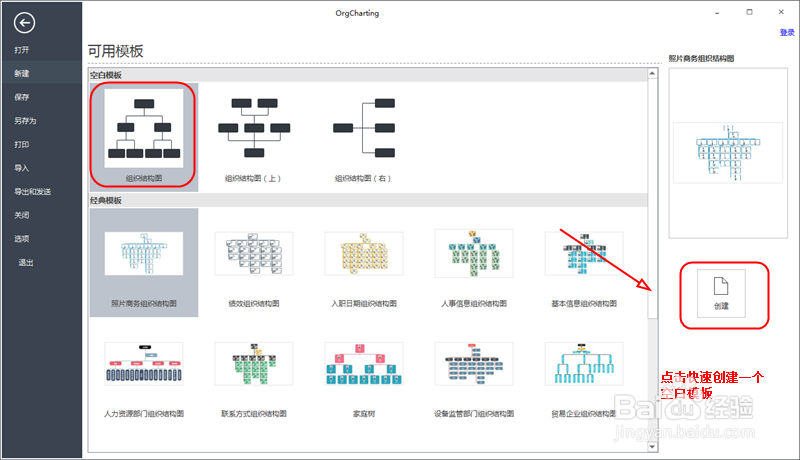
Task: Click 退出 in the sidebar
Action: coord(26,263)
